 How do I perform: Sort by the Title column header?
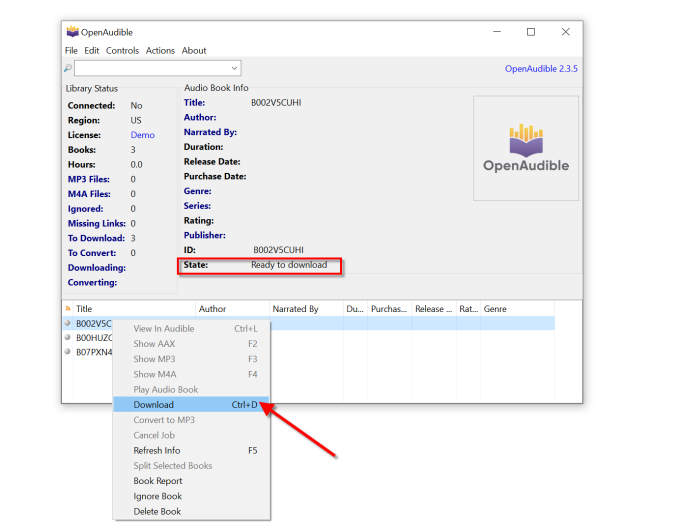point(134,309)
